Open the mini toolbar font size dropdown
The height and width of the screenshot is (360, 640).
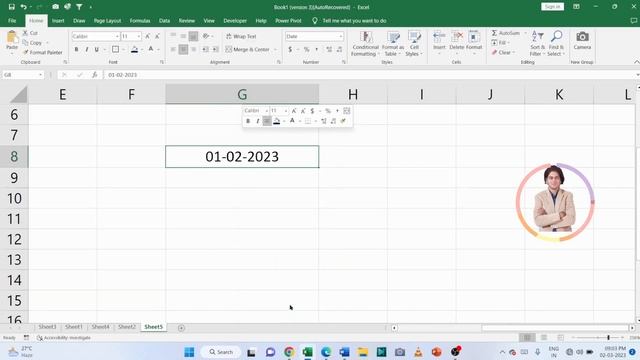click(x=286, y=111)
